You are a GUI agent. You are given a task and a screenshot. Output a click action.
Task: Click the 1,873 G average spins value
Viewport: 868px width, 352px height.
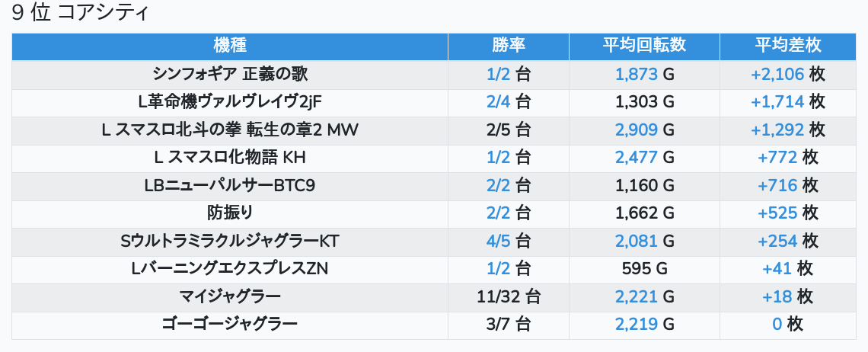click(644, 75)
